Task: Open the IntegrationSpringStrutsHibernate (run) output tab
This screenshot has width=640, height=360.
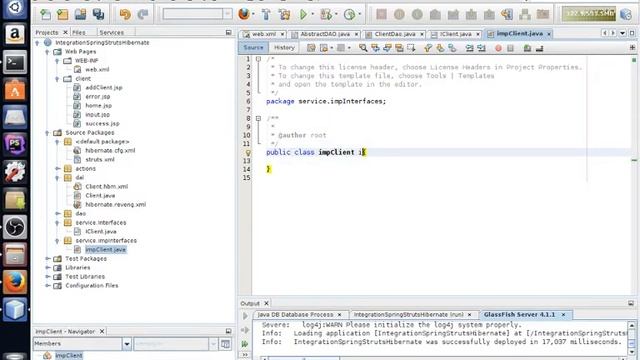Action: pyautogui.click(x=409, y=315)
